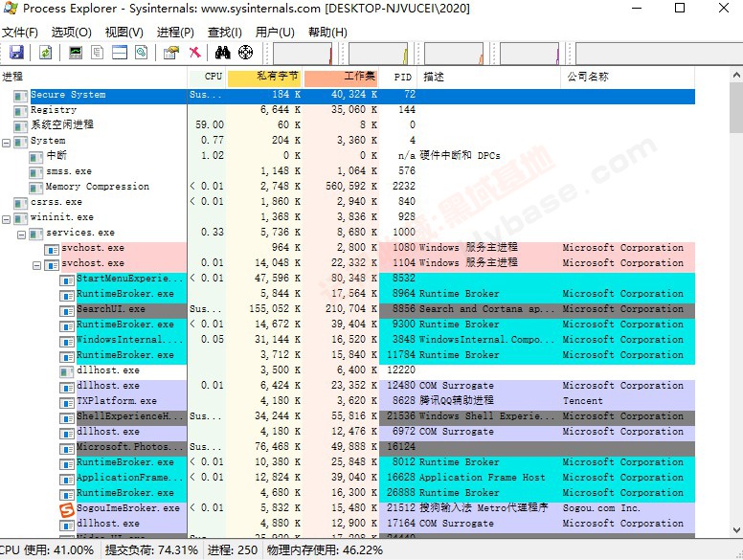Click the vertical scrollbar thumb
Screen dimensions: 743x560
(x=736, y=108)
